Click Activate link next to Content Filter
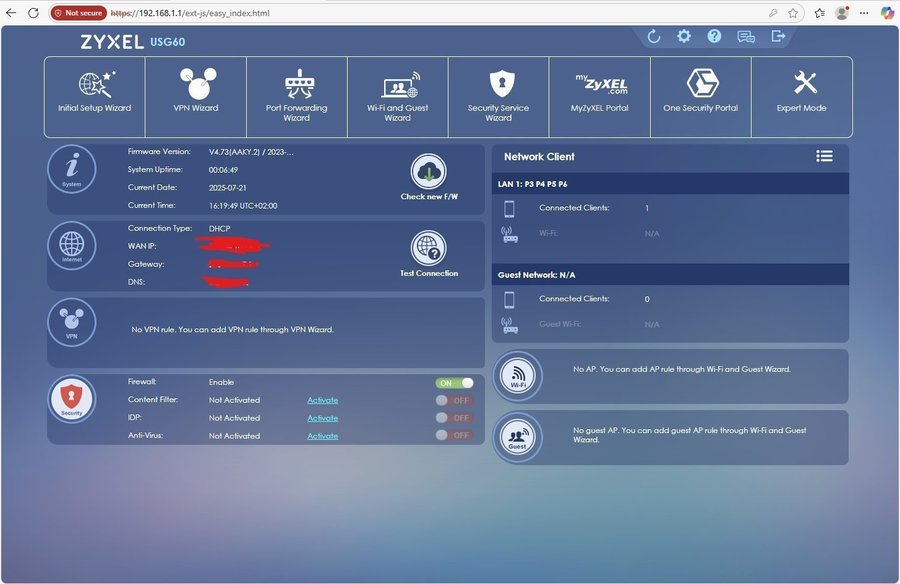The image size is (900, 584). (x=322, y=400)
